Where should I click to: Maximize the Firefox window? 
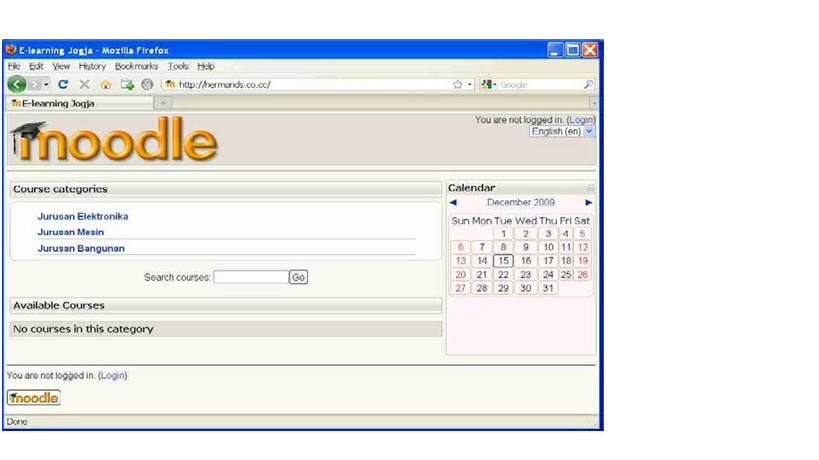point(572,50)
